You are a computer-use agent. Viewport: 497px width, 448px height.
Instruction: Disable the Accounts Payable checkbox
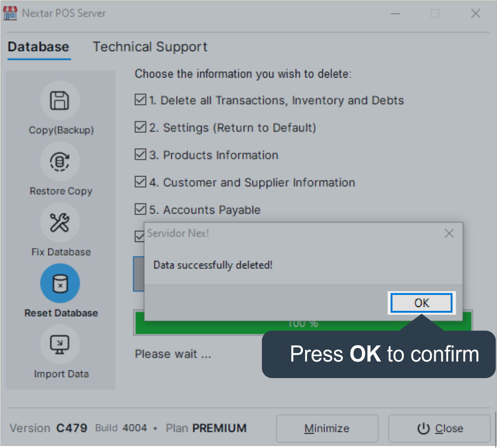tap(140, 209)
